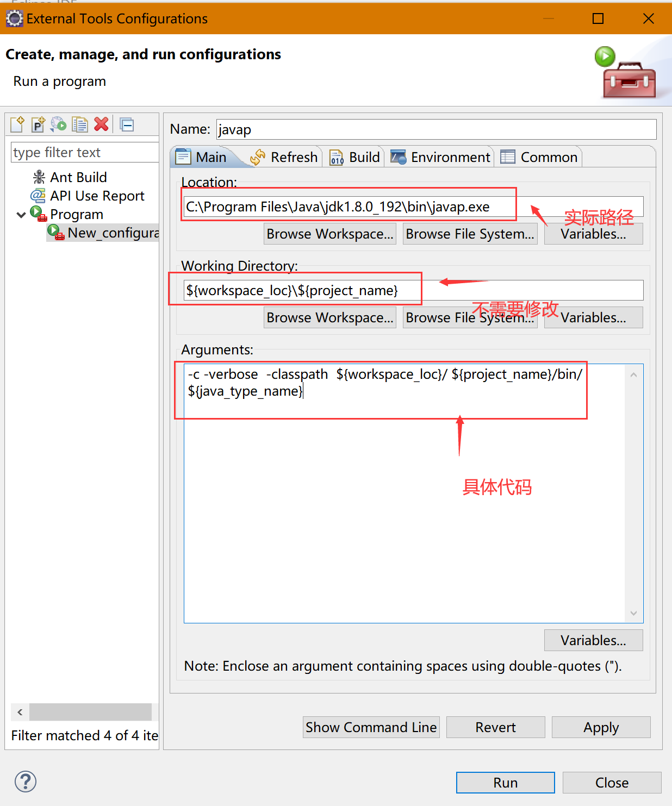Open the dialog help icon
Screen dimensions: 672x806
point(26,782)
